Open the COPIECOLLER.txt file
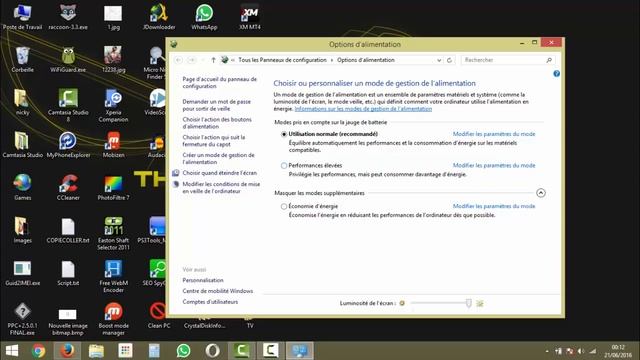 tap(68, 230)
